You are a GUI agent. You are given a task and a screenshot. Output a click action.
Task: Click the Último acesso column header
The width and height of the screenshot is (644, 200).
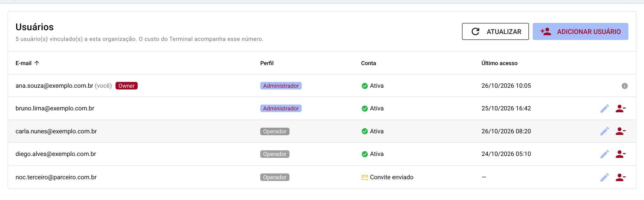click(x=499, y=63)
